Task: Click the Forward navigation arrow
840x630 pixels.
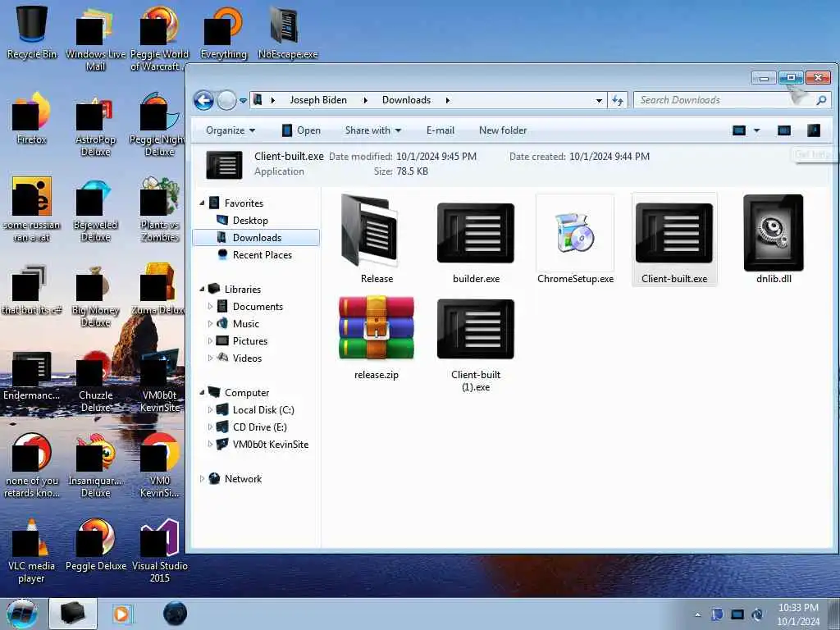Action: point(226,100)
